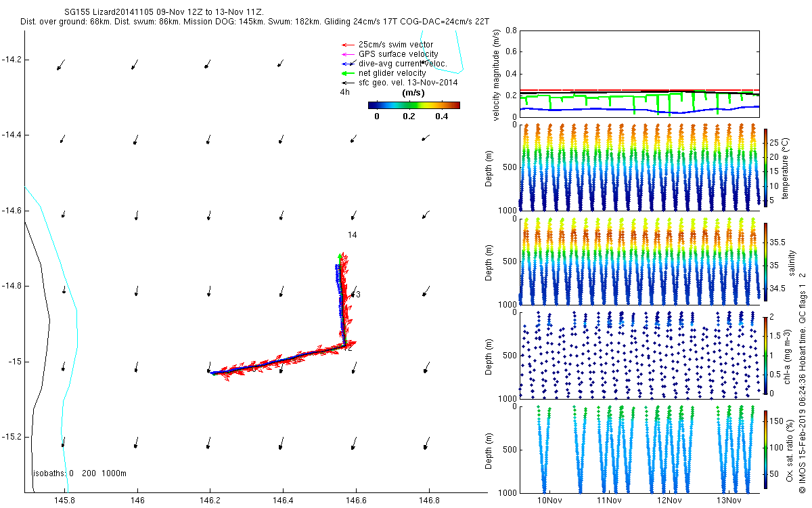Click the temperature colorbar
Screen dimensions: 812x508
tap(766, 167)
